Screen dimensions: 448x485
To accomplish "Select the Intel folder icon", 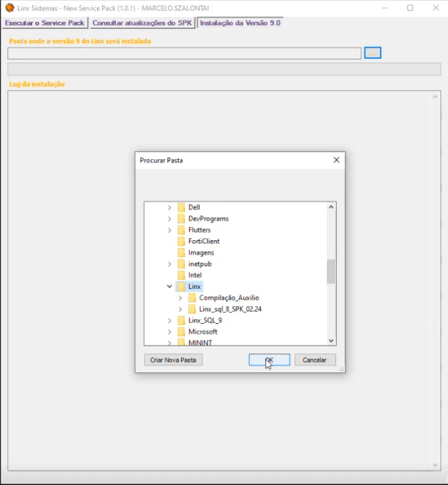I will click(181, 276).
